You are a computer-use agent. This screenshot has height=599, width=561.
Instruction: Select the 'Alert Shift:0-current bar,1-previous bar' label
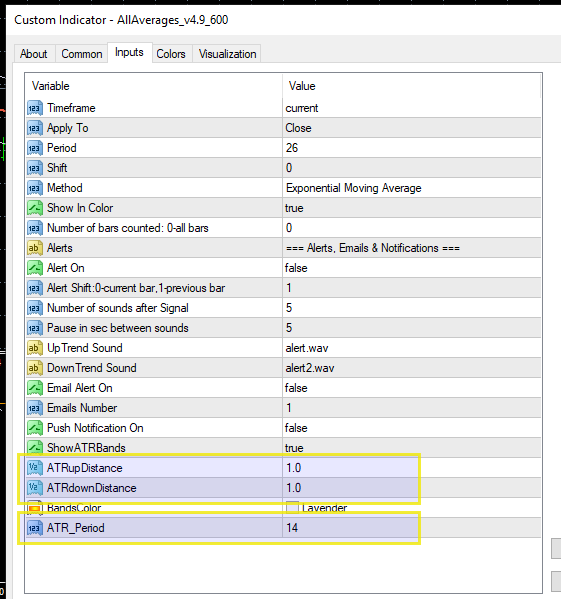point(136,288)
